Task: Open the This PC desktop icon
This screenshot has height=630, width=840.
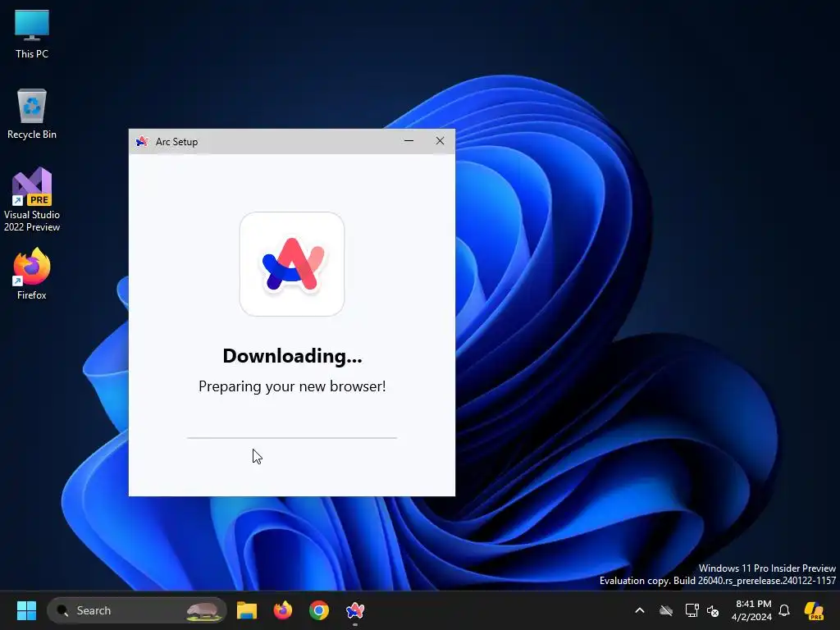Action: (x=32, y=34)
